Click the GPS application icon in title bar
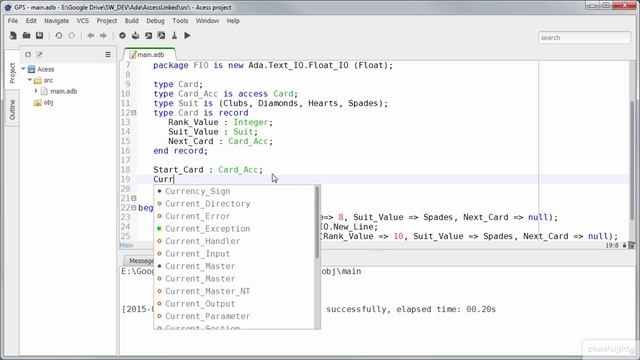 point(7,7)
